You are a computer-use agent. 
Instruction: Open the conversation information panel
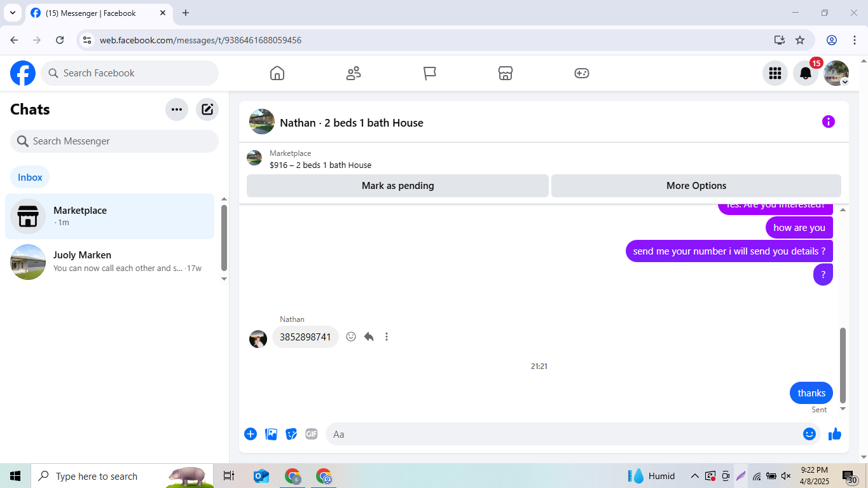coord(829,122)
